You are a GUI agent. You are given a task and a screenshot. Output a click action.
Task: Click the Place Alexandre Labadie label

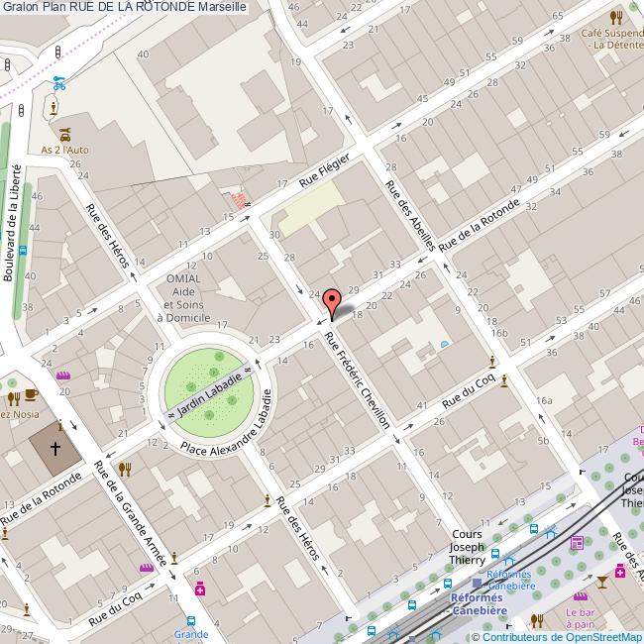click(x=227, y=435)
